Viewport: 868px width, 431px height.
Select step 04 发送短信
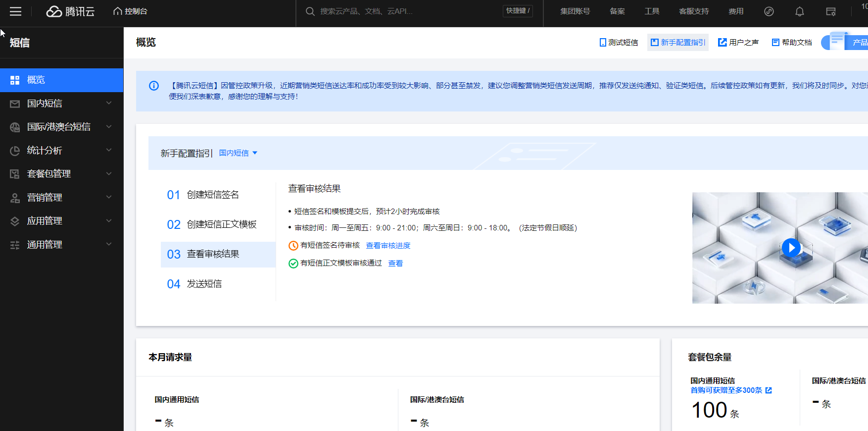[x=218, y=284]
